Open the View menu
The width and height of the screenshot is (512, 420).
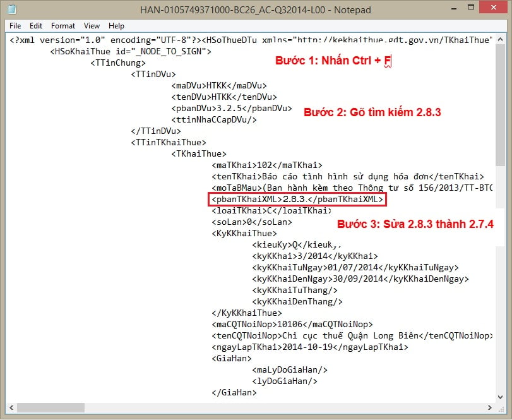[x=92, y=26]
